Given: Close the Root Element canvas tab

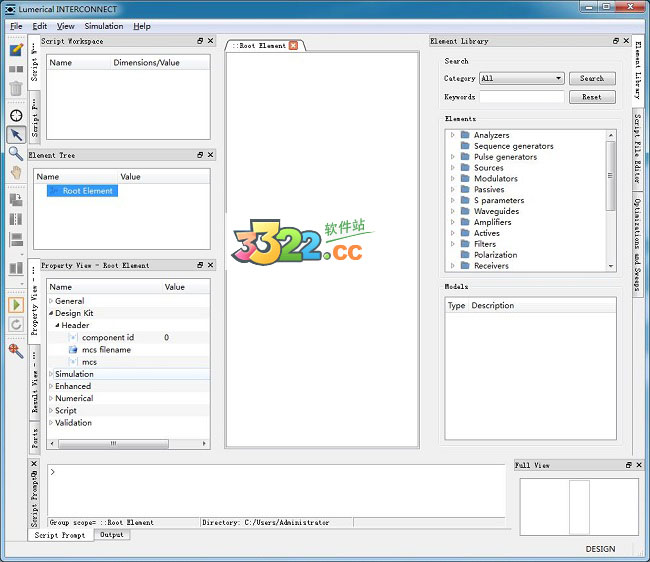Looking at the screenshot, I should pyautogui.click(x=293, y=46).
